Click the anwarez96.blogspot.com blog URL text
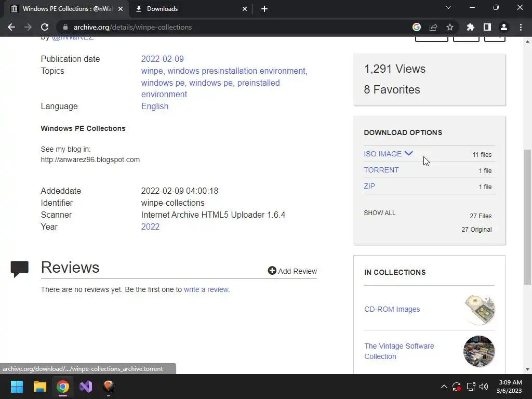 90,159
